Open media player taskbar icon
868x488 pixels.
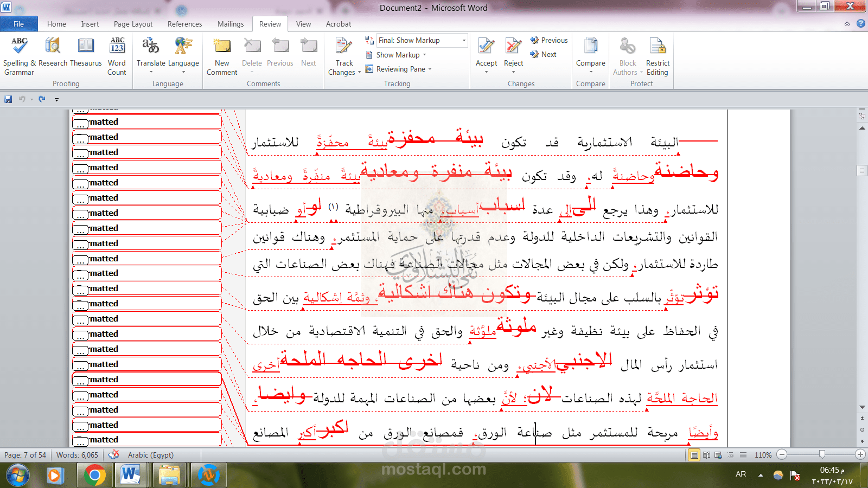(x=54, y=476)
